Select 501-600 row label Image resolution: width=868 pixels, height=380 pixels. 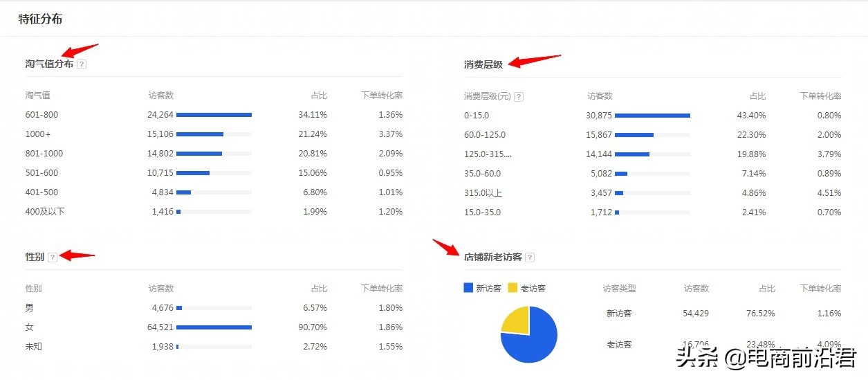(x=41, y=173)
